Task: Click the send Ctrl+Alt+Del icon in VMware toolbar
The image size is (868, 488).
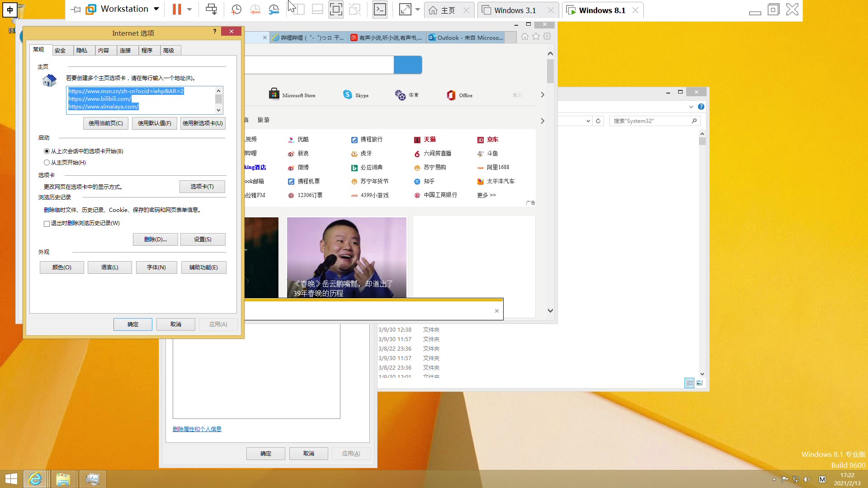Action: [211, 9]
